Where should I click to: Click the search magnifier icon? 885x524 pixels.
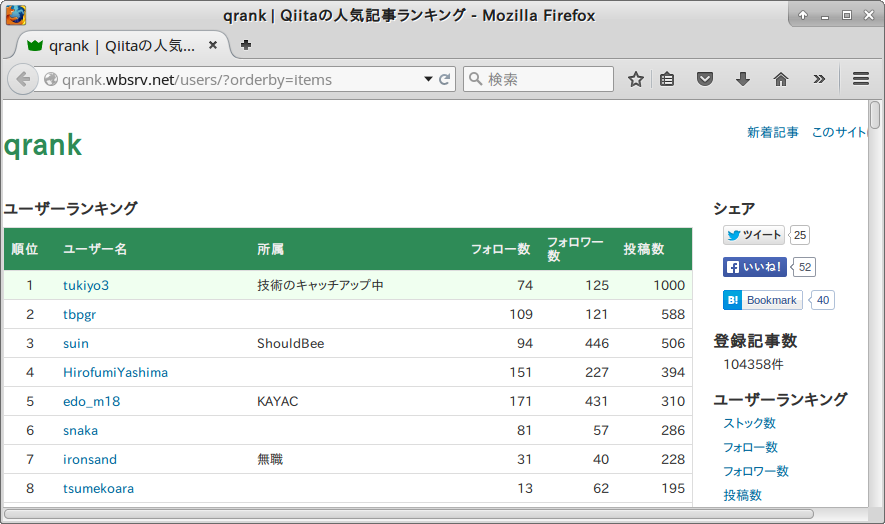point(476,79)
